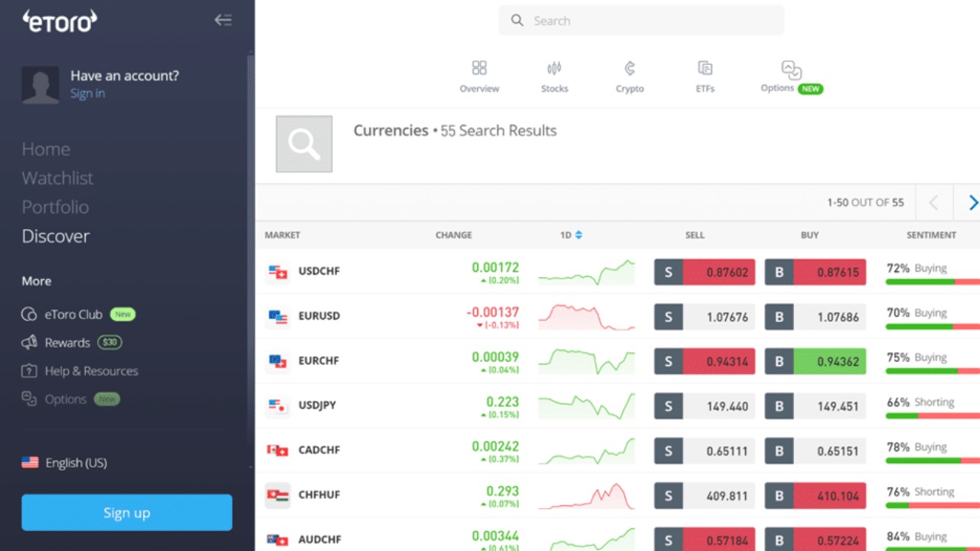
Task: Open the English (US) language selector
Action: coord(65,463)
